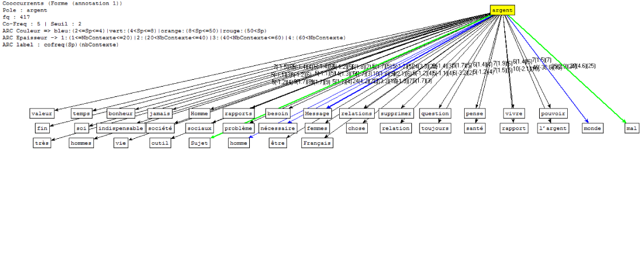Click the 'Homme' node box
The image size is (644, 265).
(199, 113)
